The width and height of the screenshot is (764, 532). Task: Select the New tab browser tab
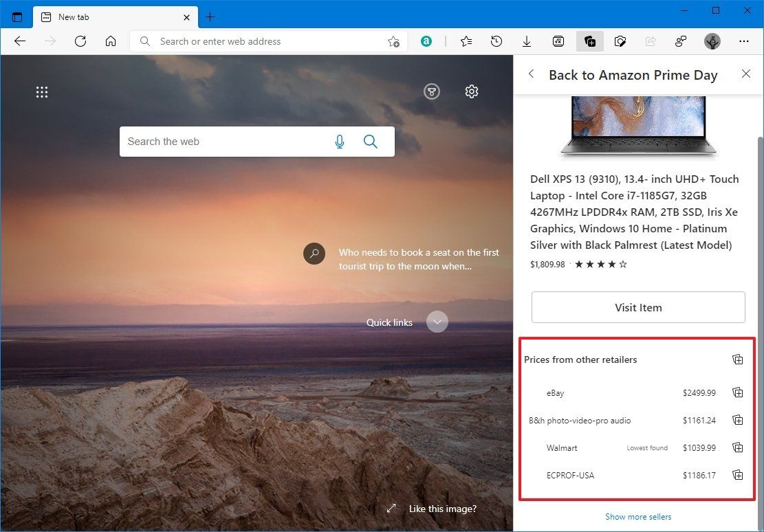pyautogui.click(x=103, y=16)
